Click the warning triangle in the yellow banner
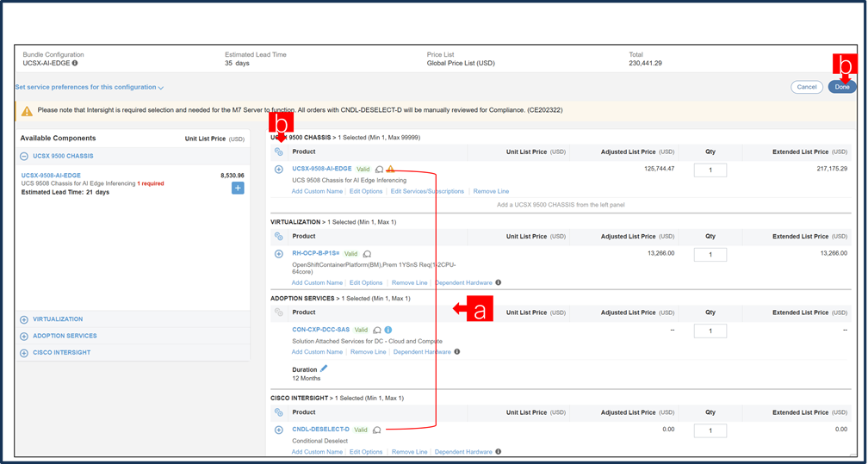The image size is (868, 464). [x=27, y=111]
